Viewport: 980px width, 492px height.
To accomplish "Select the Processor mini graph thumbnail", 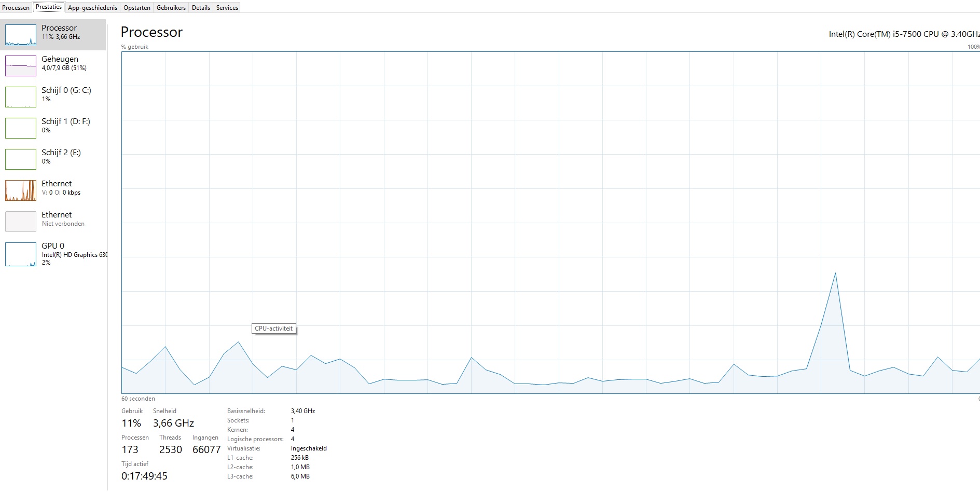I will click(21, 35).
